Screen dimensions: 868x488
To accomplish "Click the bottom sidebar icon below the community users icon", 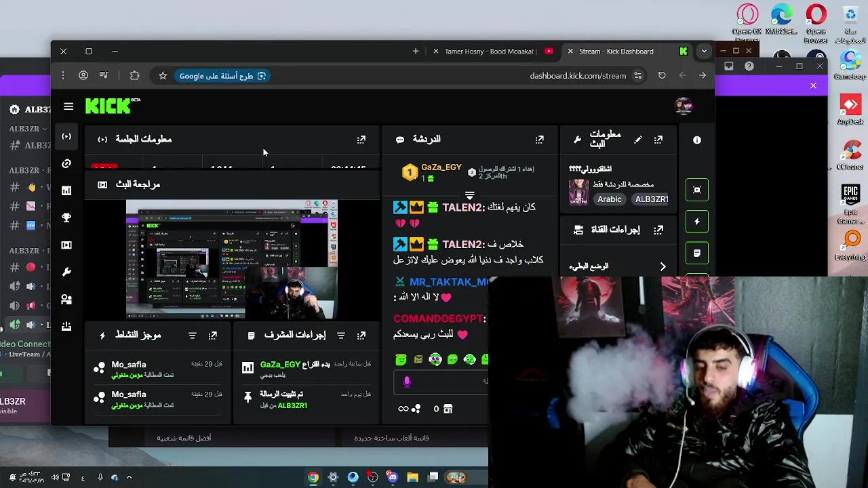I will pyautogui.click(x=66, y=326).
